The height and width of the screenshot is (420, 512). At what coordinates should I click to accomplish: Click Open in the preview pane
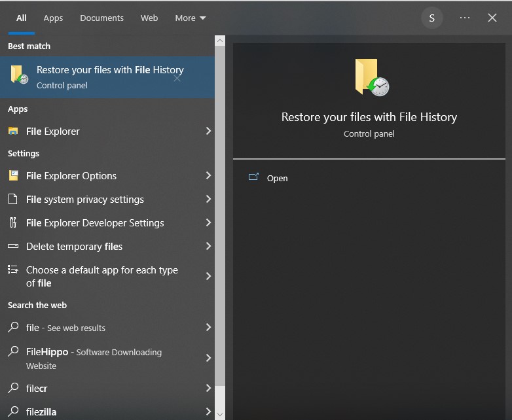[x=277, y=178]
